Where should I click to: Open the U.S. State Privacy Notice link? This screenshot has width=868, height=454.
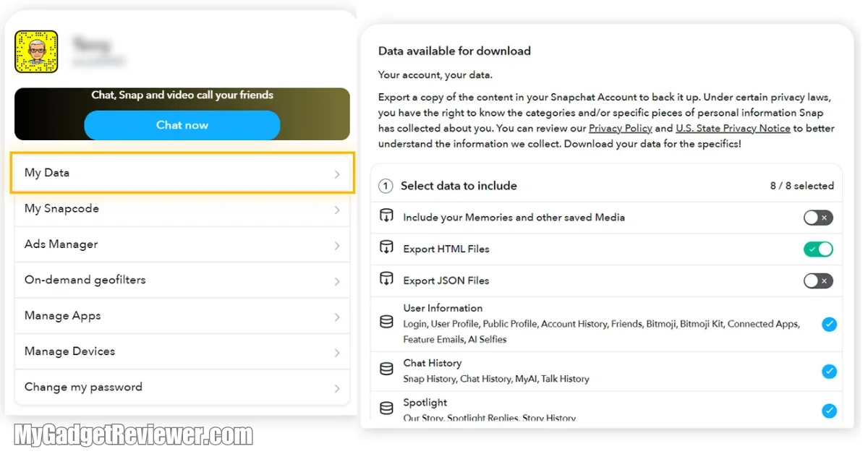coord(733,128)
